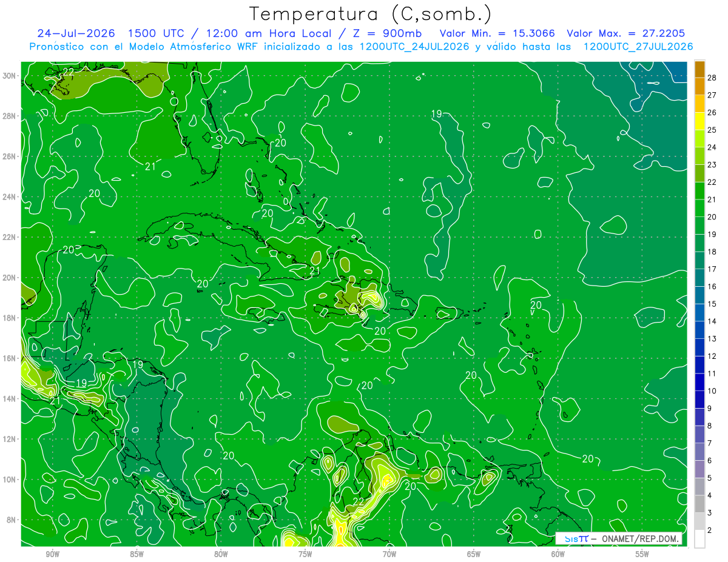Click the '75W' longitude axis label
The width and height of the screenshot is (728, 562).
pyautogui.click(x=305, y=554)
